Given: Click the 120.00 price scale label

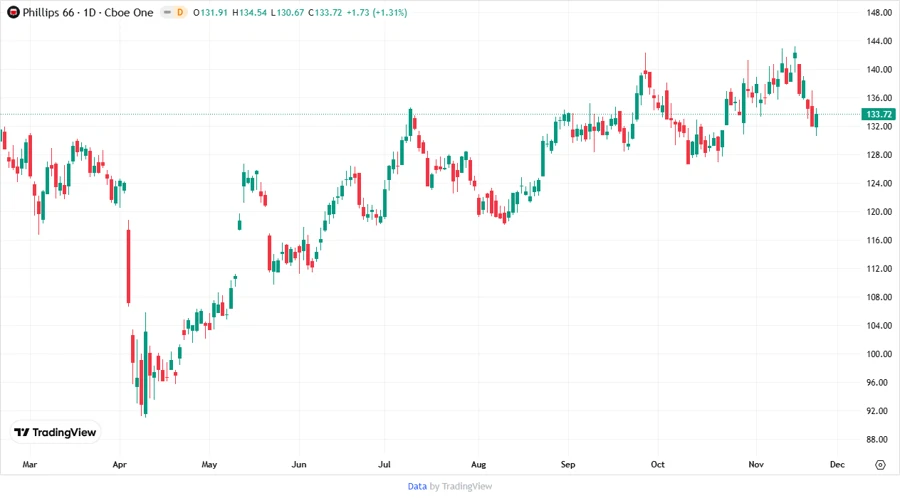Looking at the screenshot, I should (x=879, y=212).
